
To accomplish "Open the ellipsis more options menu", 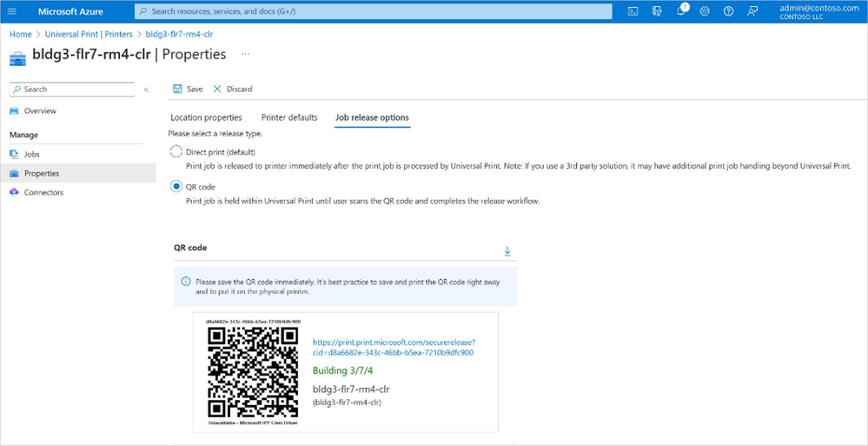I will [x=246, y=54].
